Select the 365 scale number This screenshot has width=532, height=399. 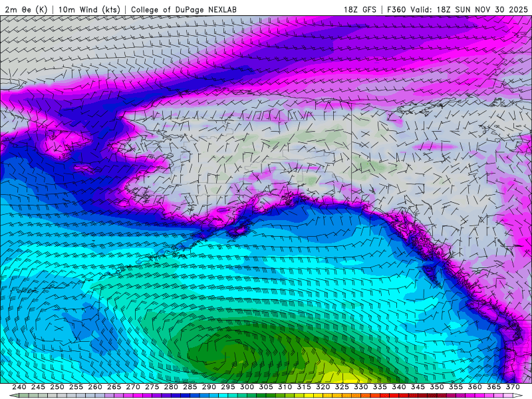494,387
